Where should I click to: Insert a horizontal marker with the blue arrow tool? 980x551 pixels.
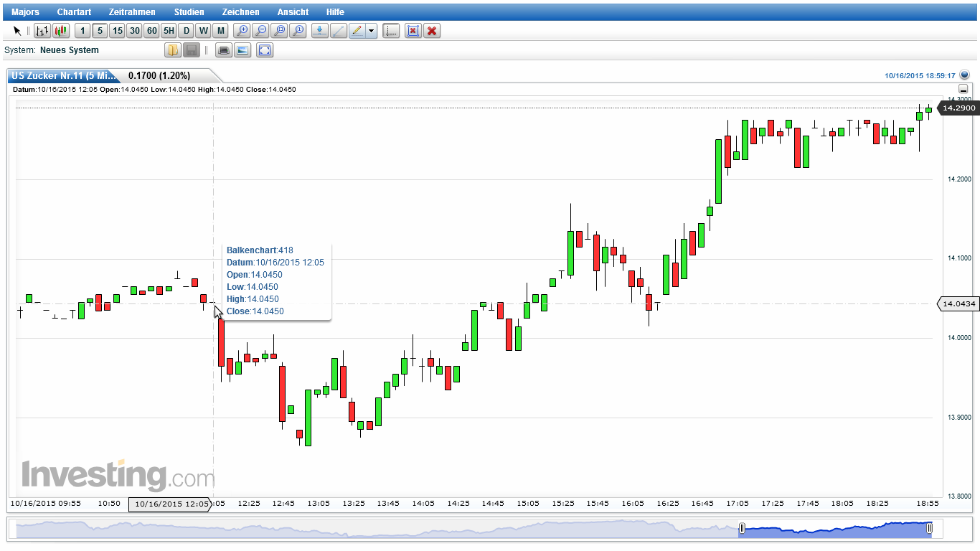(320, 31)
